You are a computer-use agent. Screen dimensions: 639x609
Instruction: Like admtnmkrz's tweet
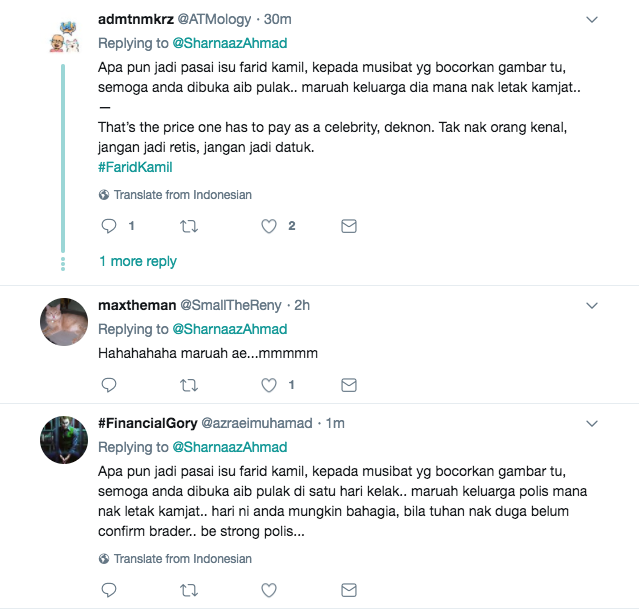(x=268, y=227)
